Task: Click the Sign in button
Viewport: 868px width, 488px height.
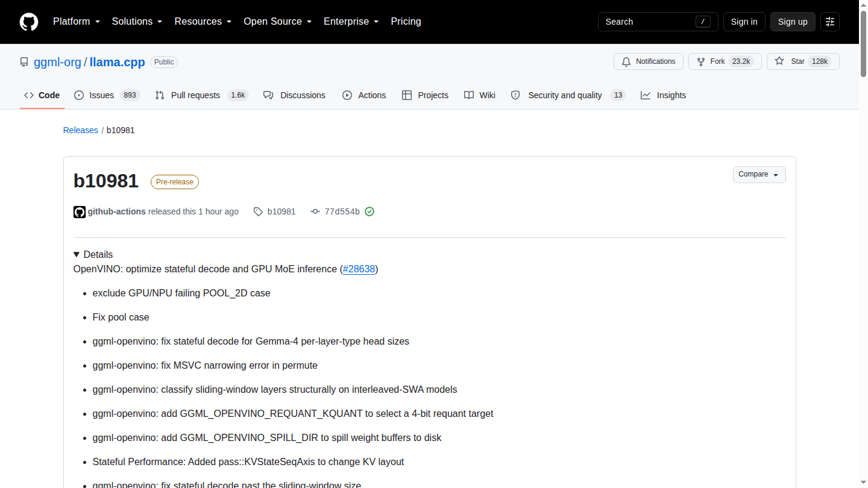Action: coord(744,22)
